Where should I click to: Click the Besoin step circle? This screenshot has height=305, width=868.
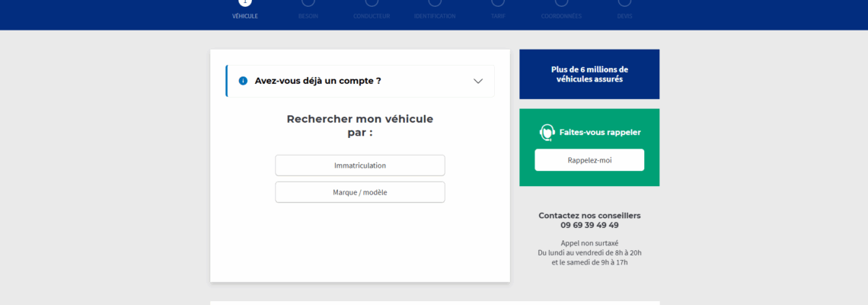pos(308,2)
